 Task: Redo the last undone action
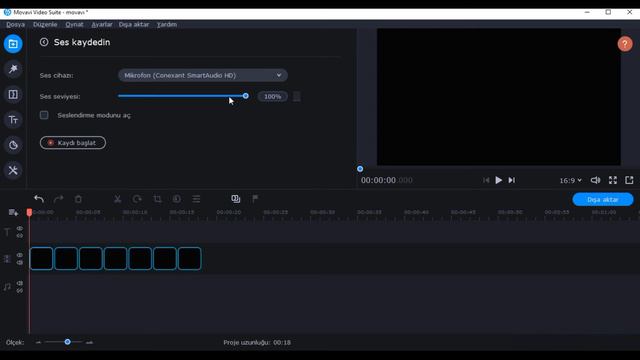point(58,199)
